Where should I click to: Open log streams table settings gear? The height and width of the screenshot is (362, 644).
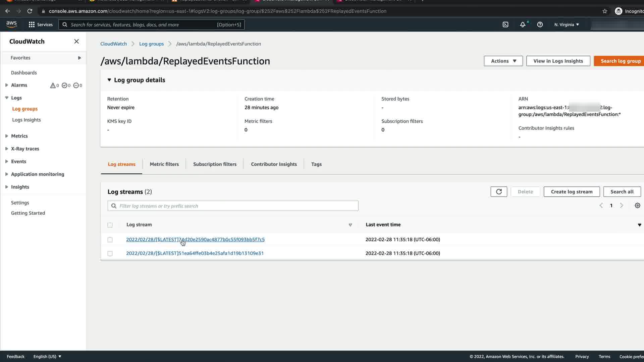[x=637, y=205]
